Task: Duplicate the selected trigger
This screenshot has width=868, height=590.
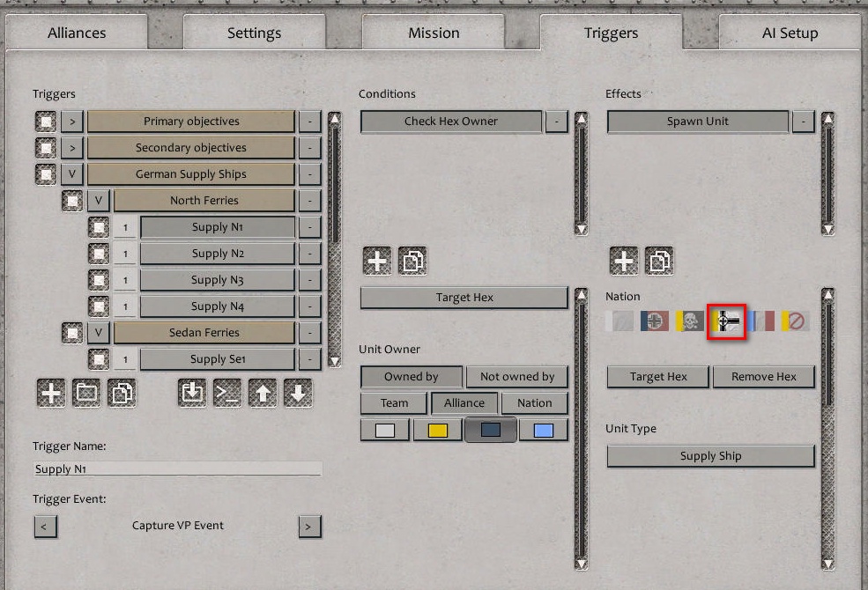Action: [122, 394]
